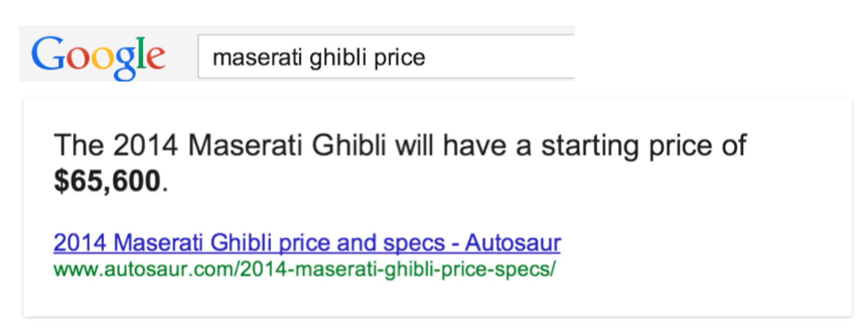
Task: Click the green autosaur.com URL text
Action: (305, 270)
